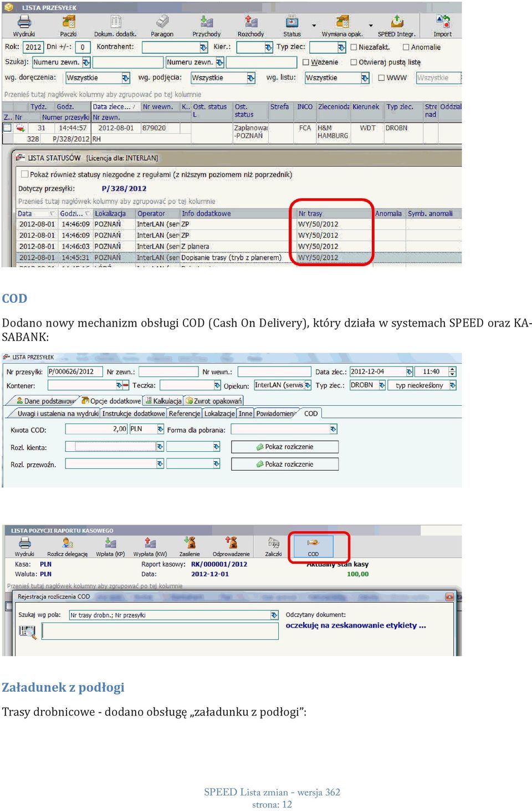
Task: Select the COD tab next to Powiadomienia
Action: 311,414
